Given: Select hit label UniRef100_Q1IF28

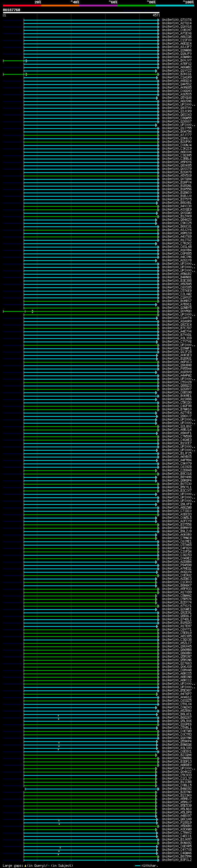Looking at the screenshot, I should coord(177,352).
